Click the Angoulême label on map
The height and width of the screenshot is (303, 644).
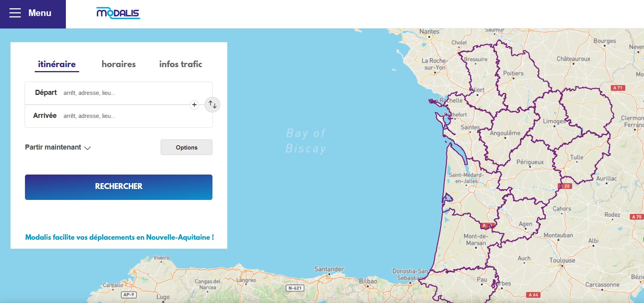(505, 133)
